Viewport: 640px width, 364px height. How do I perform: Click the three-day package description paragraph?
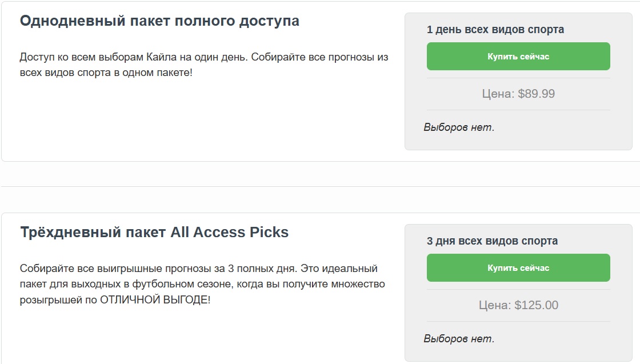[202, 284]
